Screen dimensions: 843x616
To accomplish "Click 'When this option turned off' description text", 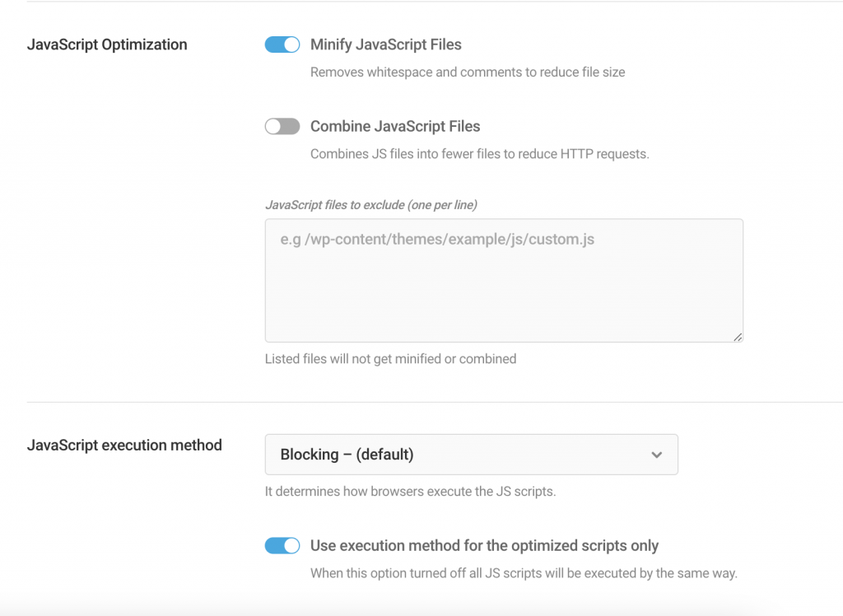I will [524, 573].
